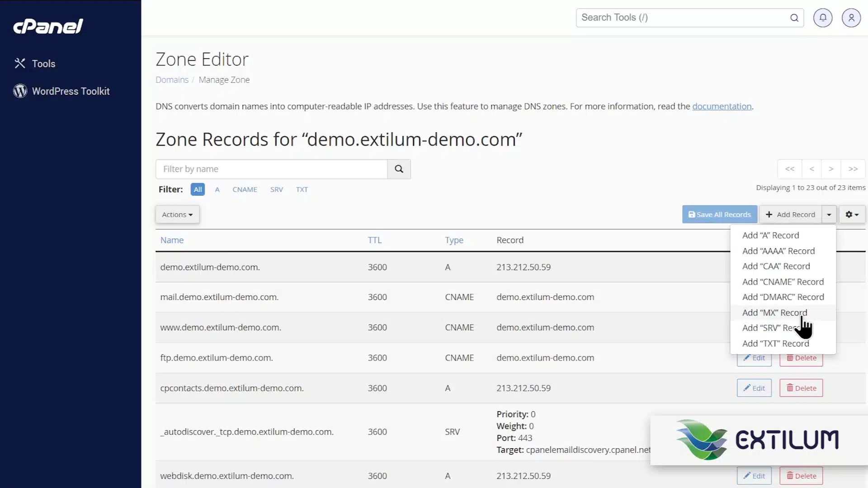Go to previous page of records
This screenshot has height=488, width=868.
pos(812,169)
